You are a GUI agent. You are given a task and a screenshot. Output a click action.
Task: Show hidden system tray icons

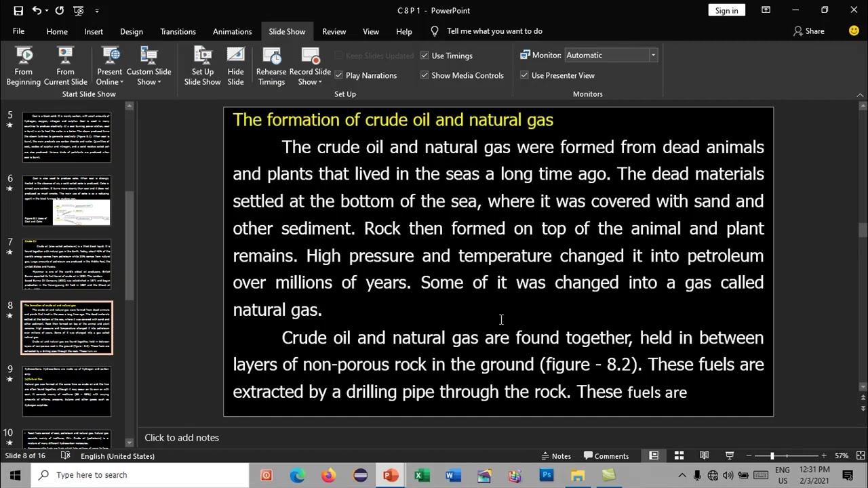click(x=682, y=475)
